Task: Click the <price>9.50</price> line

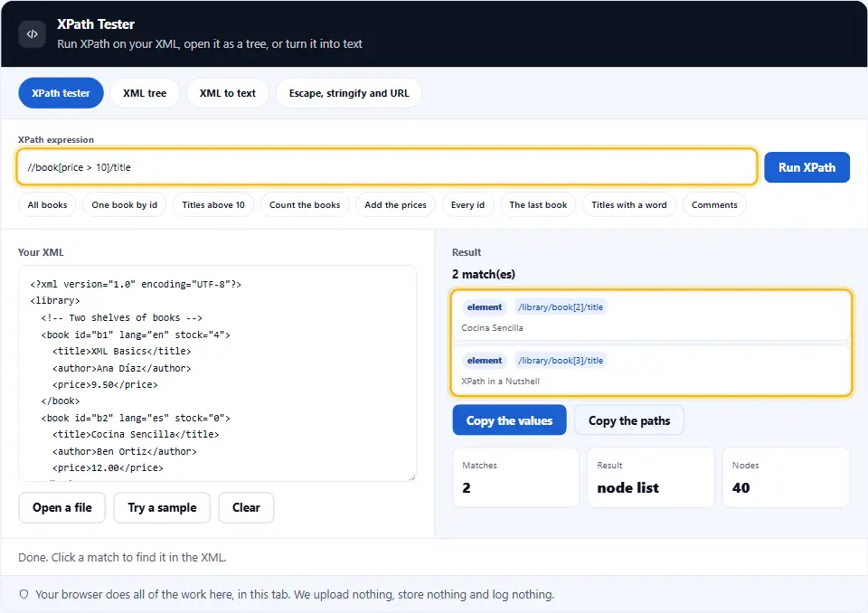Action: tap(105, 384)
